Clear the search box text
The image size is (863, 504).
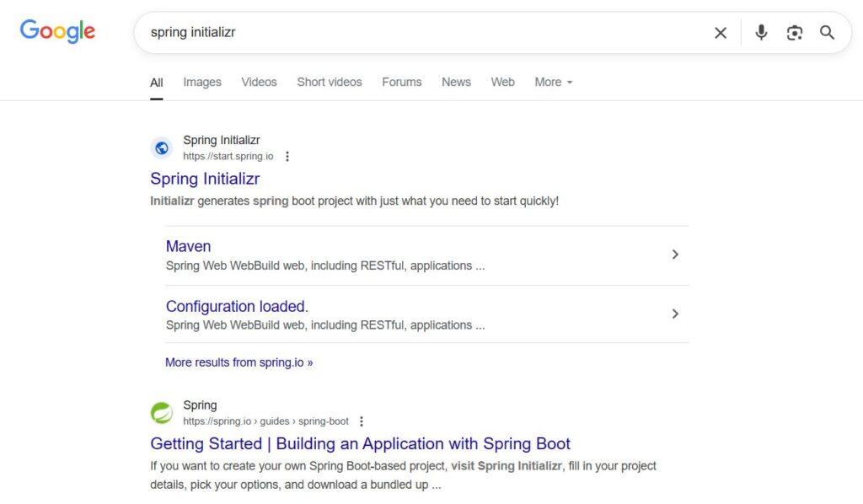(x=720, y=33)
